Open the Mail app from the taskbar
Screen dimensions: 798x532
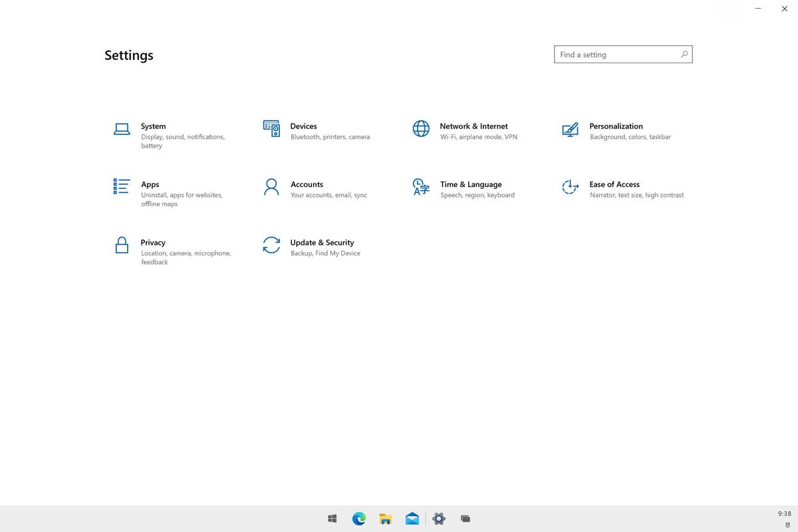pyautogui.click(x=412, y=518)
